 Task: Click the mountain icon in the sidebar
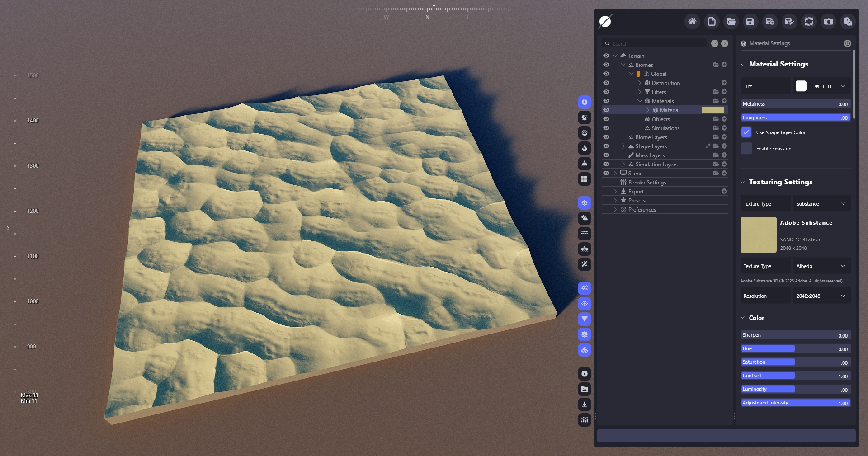point(585,164)
